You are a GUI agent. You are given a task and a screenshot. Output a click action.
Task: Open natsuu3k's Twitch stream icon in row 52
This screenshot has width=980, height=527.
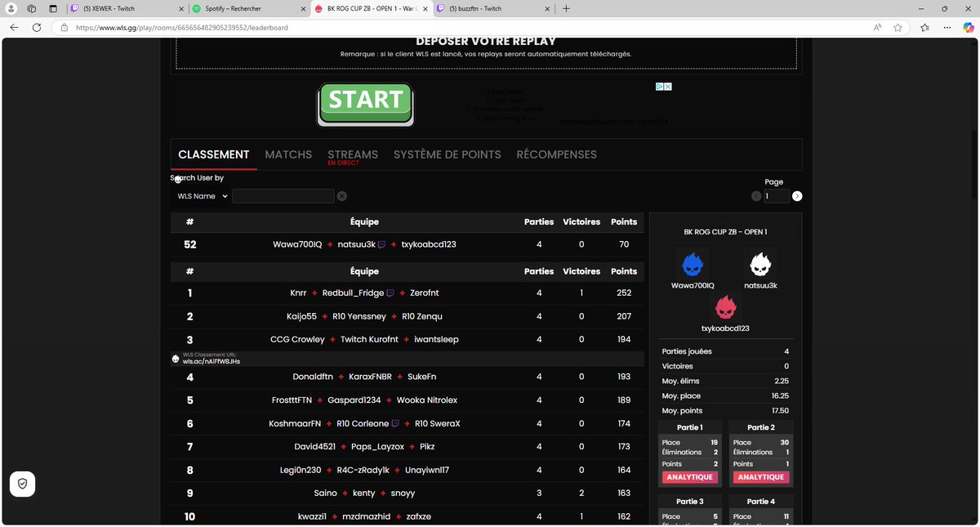[382, 244]
